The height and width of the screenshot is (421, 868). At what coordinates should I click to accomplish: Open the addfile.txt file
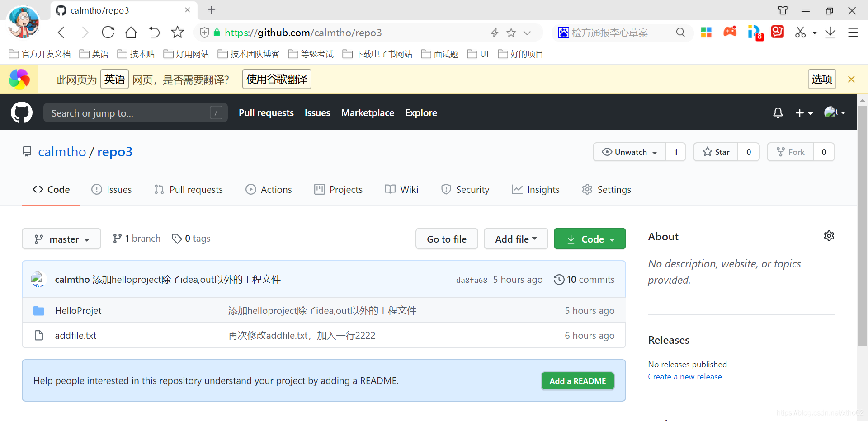(75, 336)
